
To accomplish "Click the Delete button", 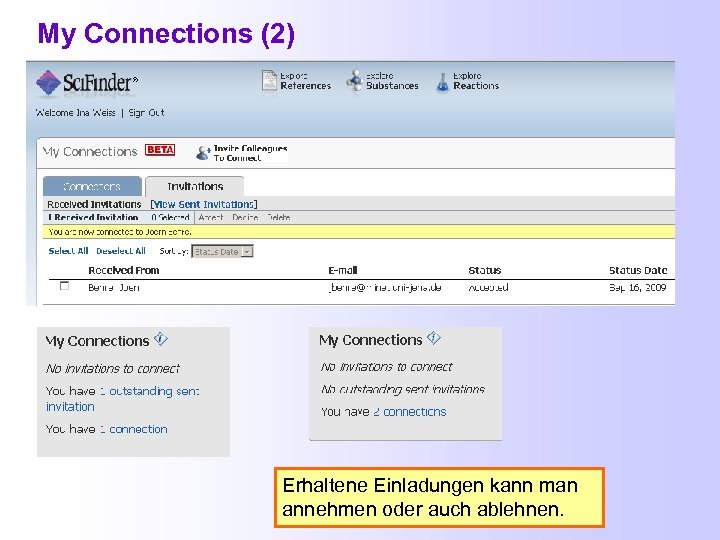I will (279, 217).
